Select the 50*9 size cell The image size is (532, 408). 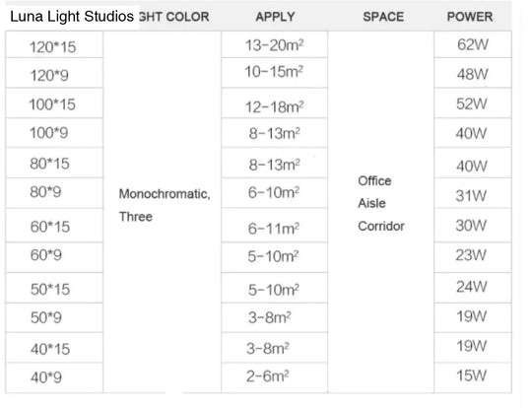[54, 318]
